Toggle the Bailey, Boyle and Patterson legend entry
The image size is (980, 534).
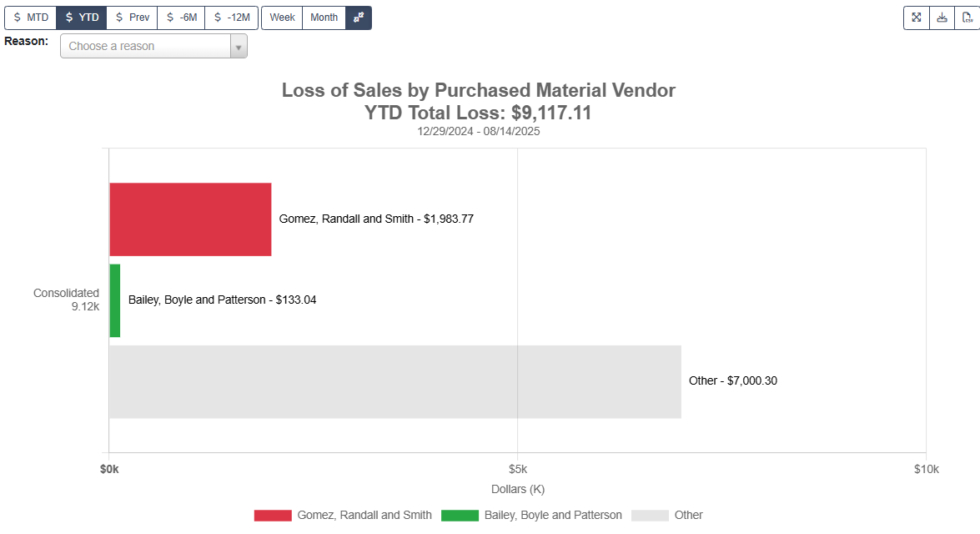coord(460,515)
